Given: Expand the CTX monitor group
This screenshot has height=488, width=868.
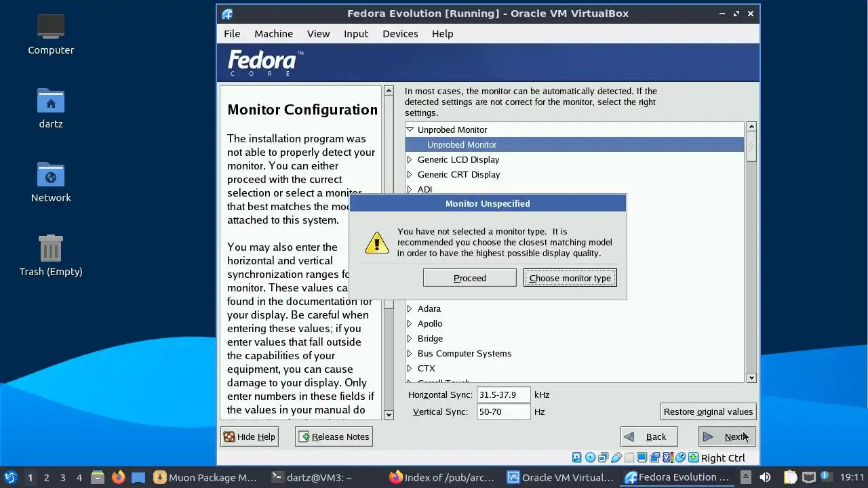Looking at the screenshot, I should (x=410, y=368).
